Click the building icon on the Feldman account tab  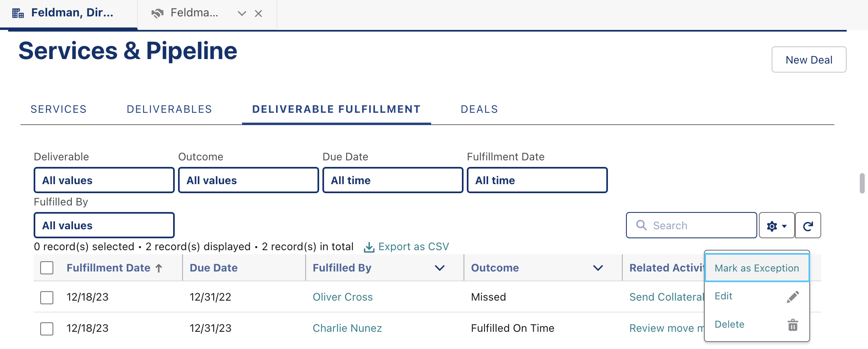pyautogui.click(x=18, y=13)
